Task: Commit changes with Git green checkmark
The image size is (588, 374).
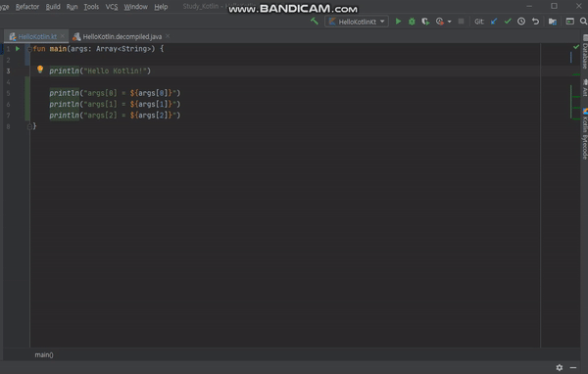Action: coord(508,22)
